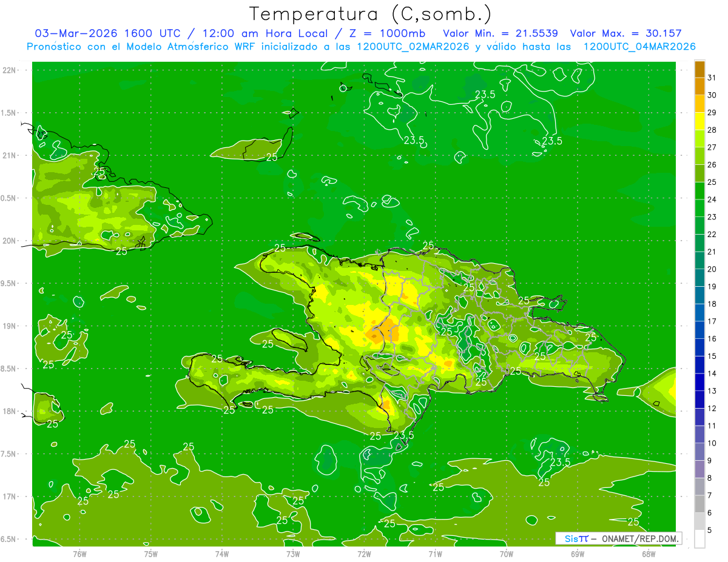Viewport: 728px width, 562px height.
Task: Select the "Valor Min. = 21.5539" value
Action: tap(500, 33)
